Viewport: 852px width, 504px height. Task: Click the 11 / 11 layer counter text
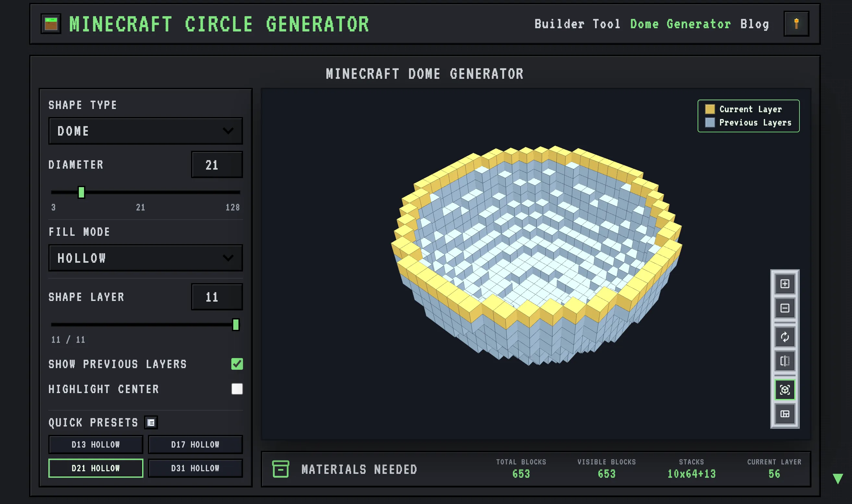click(x=68, y=340)
